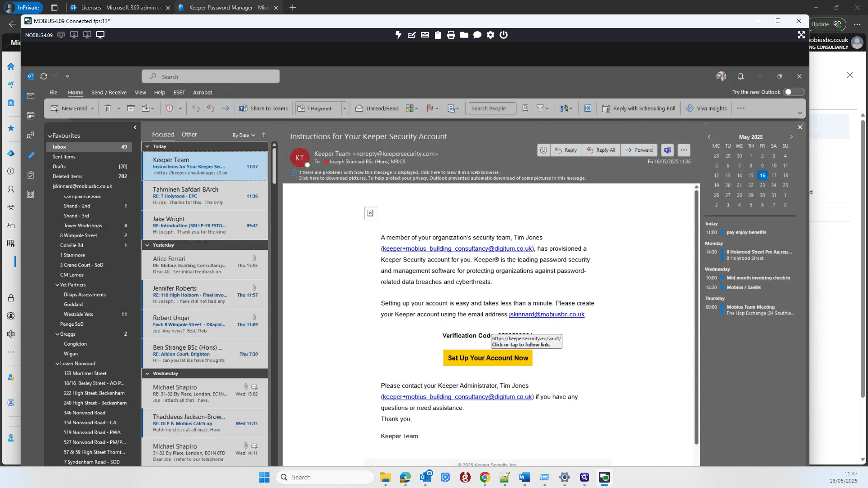Click in the Search People field
This screenshot has height=488, width=868.
tap(492, 108)
